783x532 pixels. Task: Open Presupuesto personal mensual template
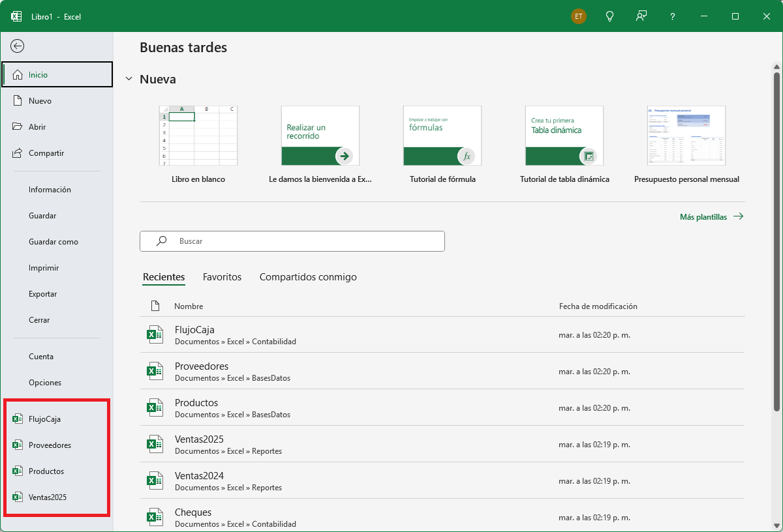point(686,144)
